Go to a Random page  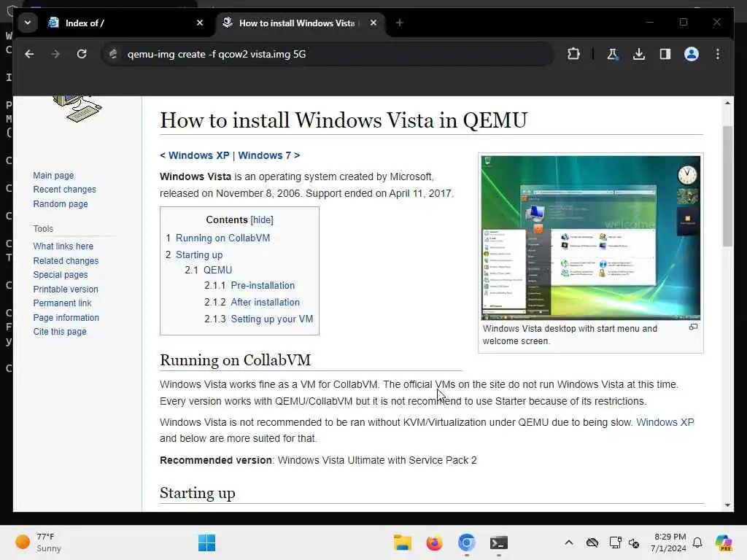point(61,204)
